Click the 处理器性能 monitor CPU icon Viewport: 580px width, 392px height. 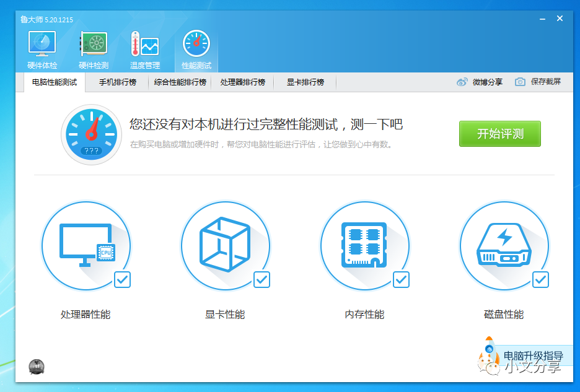[86, 246]
